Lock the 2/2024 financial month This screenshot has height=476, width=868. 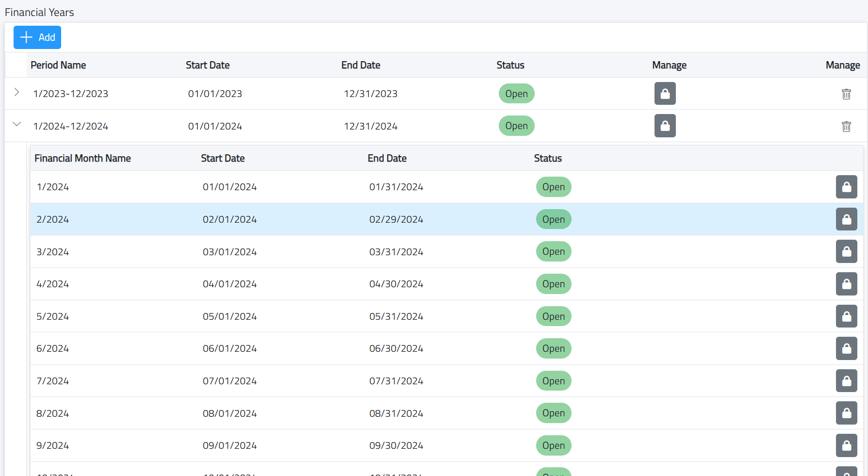846,219
